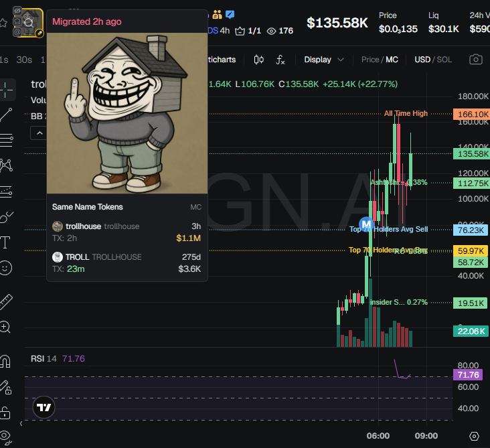Click the All Time High 166.10K label
Screen dimensions: 490x448
(x=406, y=113)
